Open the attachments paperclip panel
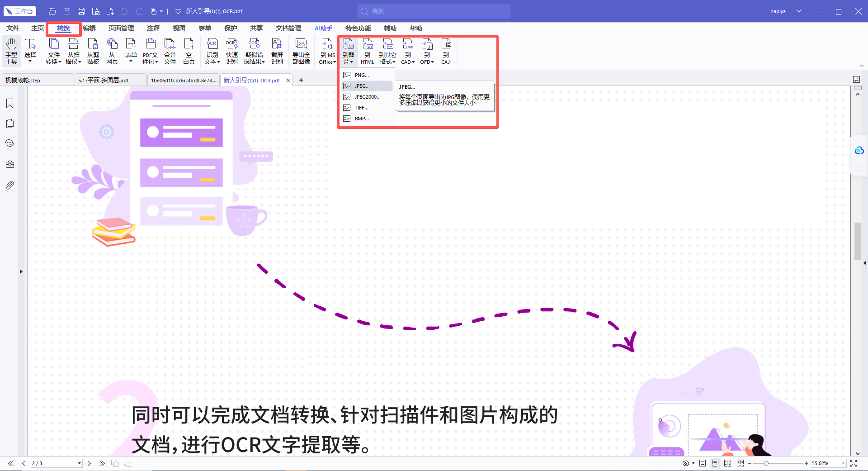868x471 pixels. point(9,185)
